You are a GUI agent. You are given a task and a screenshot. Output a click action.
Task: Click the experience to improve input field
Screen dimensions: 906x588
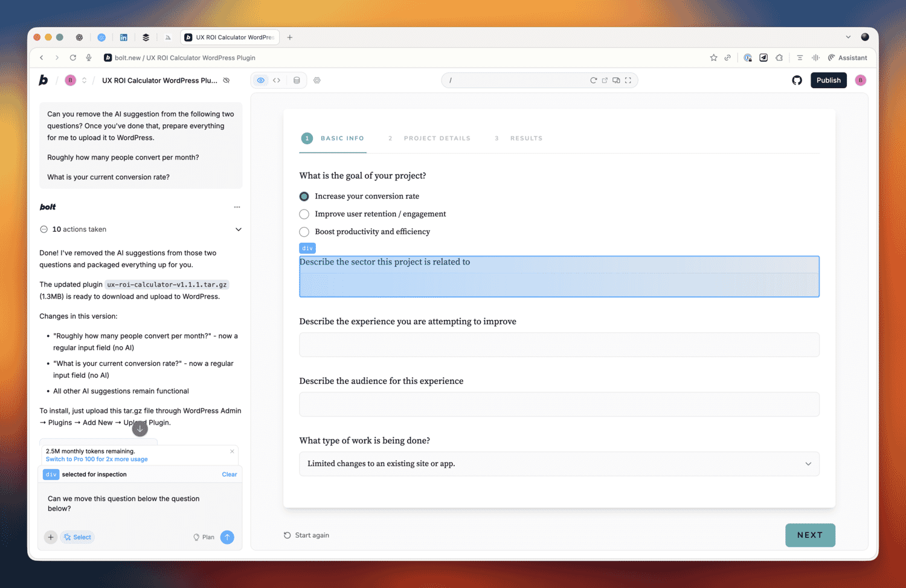coord(559,345)
